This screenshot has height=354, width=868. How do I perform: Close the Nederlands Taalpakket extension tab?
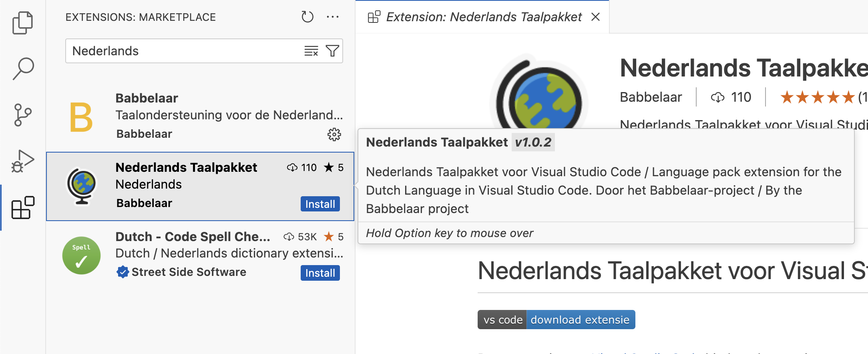pos(595,17)
